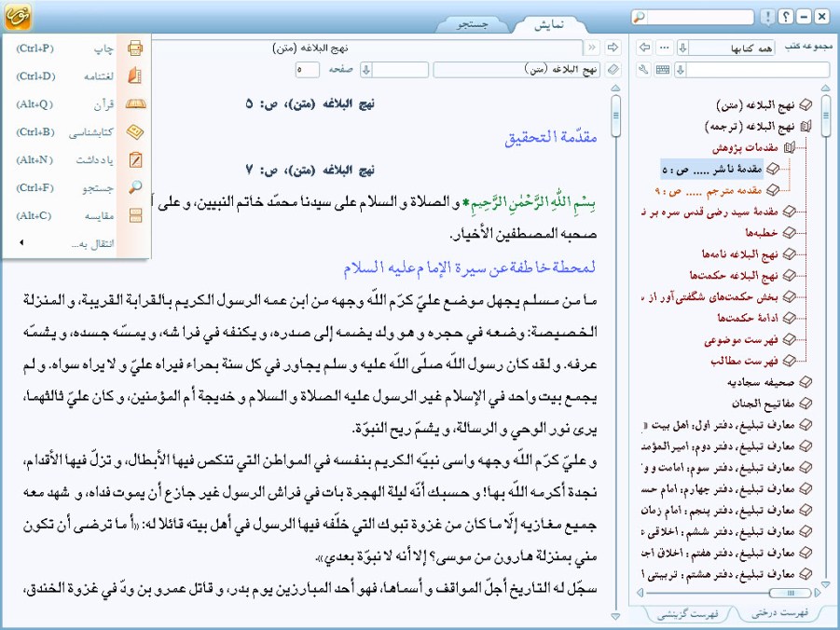The width and height of the screenshot is (840, 630).
Task: Open نهج البلاغه نامه‌ها tree item
Action: [x=739, y=253]
